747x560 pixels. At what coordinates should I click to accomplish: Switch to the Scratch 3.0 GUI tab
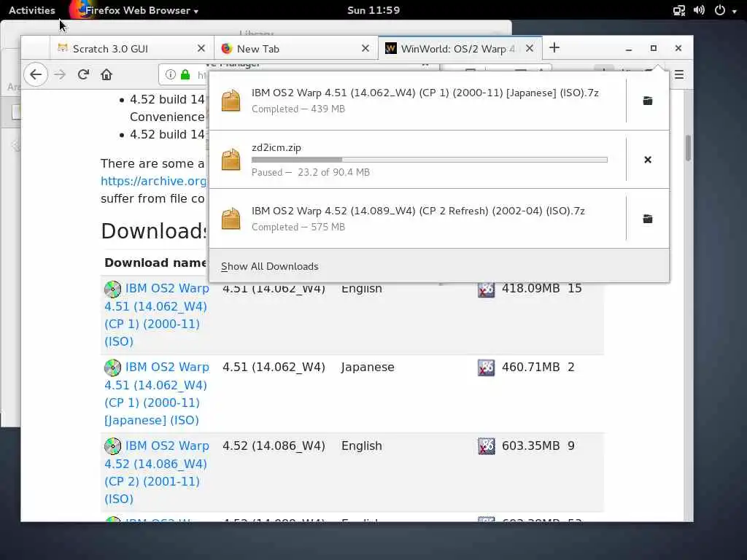coord(131,49)
